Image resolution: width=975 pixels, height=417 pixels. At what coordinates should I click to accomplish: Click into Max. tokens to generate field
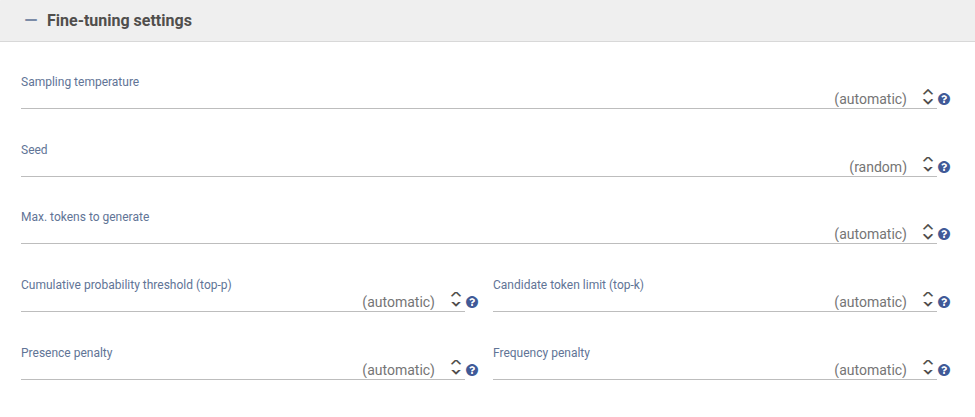click(x=420, y=234)
